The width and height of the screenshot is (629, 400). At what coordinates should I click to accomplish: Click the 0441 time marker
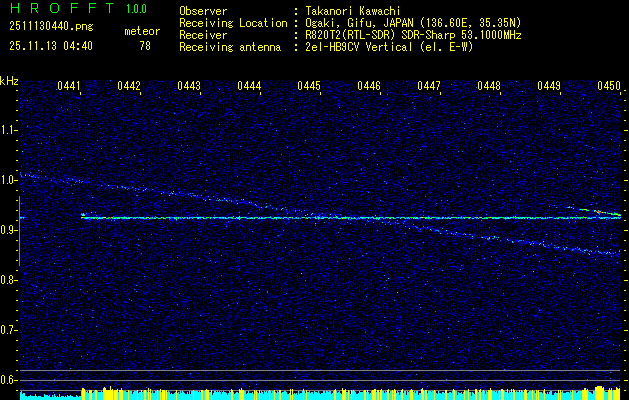(69, 87)
